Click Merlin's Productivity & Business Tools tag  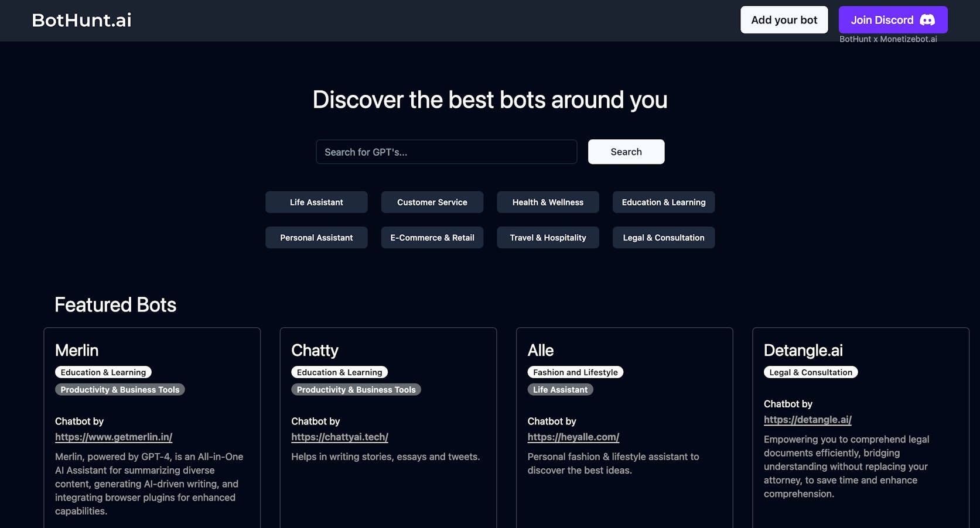[x=120, y=389]
